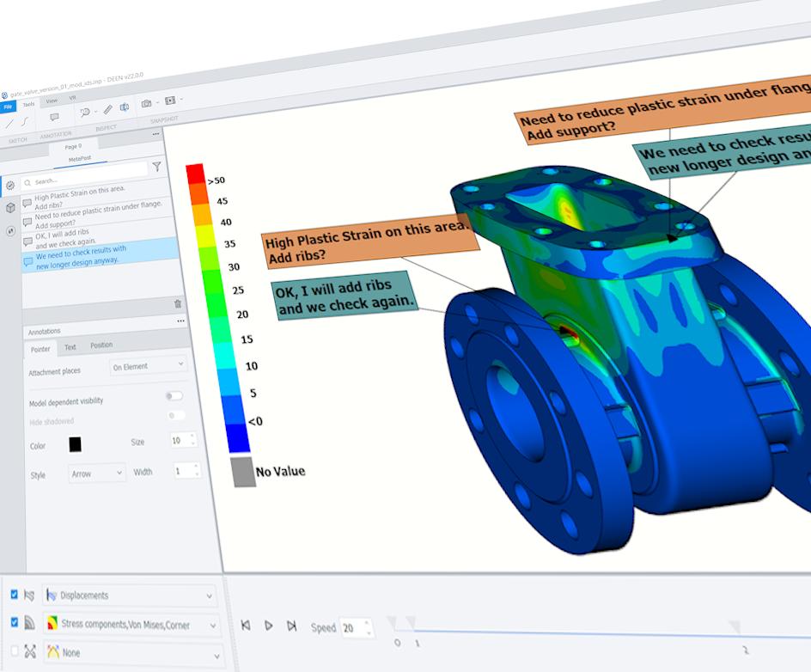Open the Displacements result dropdown
Image resolution: width=811 pixels, height=672 pixels.
[130, 596]
